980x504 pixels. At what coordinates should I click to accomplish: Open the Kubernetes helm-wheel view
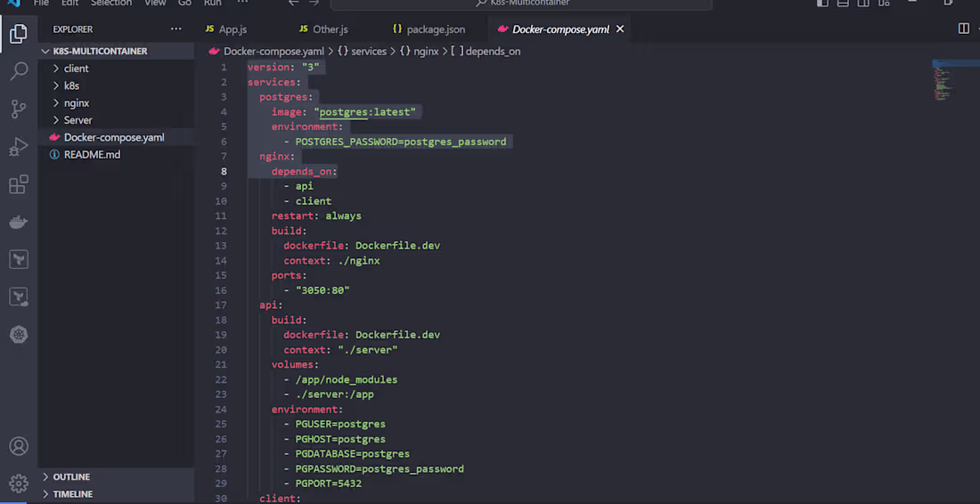point(19,335)
